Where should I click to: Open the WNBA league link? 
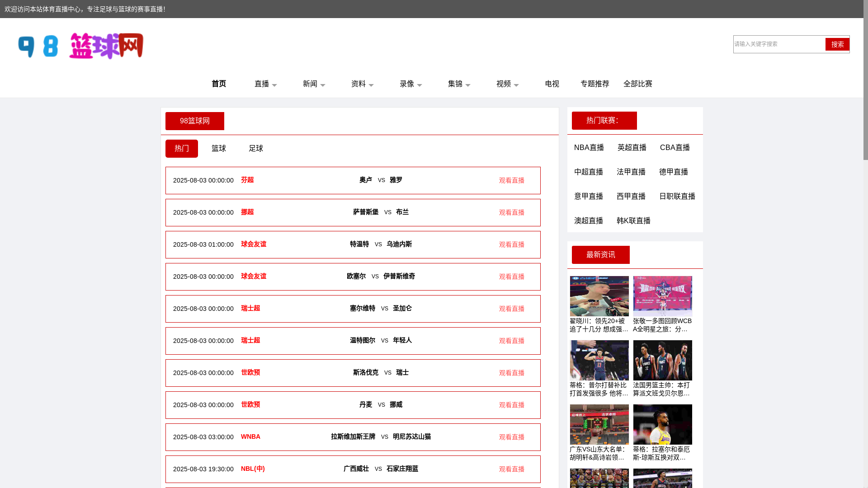click(250, 437)
